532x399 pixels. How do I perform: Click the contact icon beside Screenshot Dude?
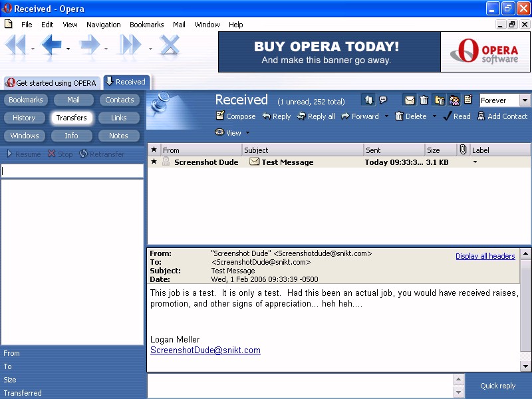pos(166,162)
